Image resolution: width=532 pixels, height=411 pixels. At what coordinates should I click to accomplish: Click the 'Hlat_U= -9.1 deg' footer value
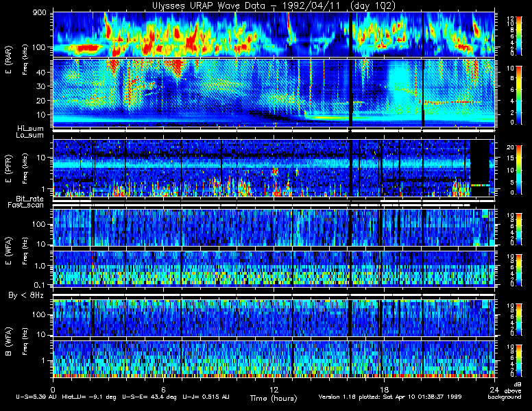89,397
